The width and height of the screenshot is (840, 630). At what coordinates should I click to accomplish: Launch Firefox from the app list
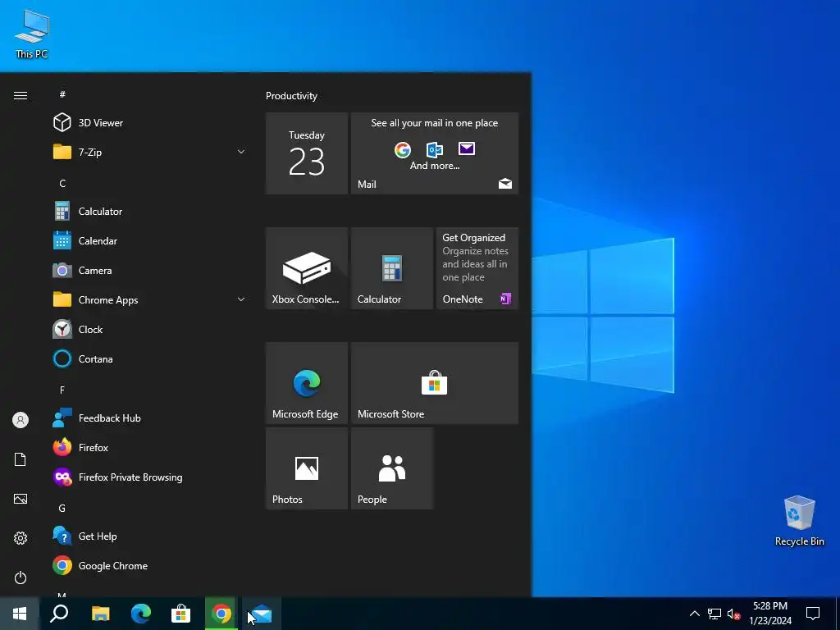tap(148, 447)
